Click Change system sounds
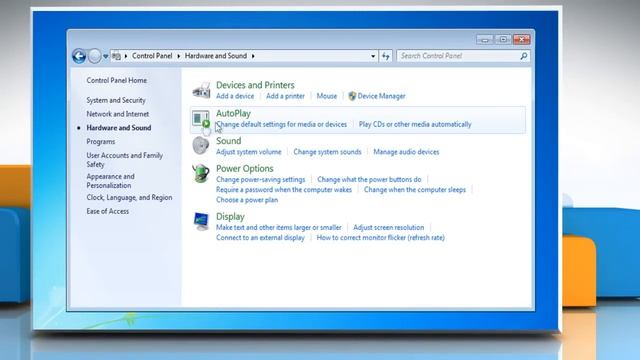640x360 pixels. (x=327, y=152)
